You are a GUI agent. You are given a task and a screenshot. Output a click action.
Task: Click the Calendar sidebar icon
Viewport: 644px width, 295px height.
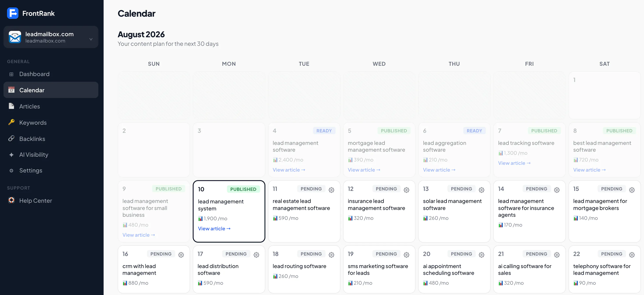[x=11, y=90]
